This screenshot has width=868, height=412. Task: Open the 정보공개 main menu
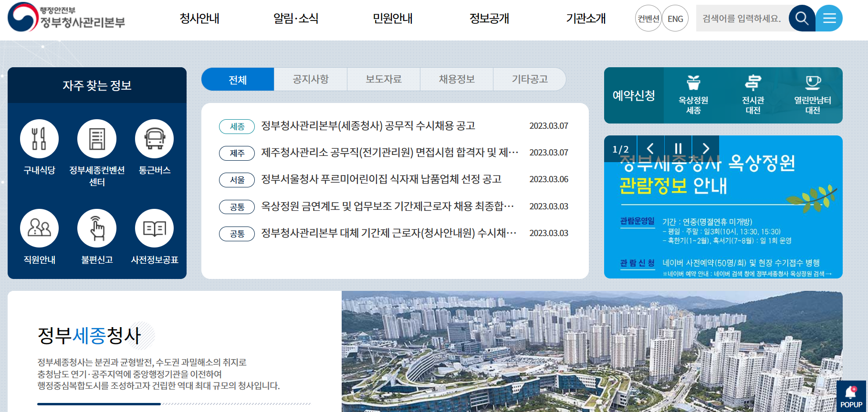(489, 19)
